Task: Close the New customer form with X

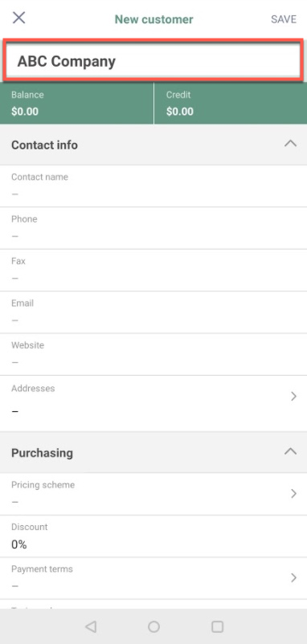Action: pos(19,18)
